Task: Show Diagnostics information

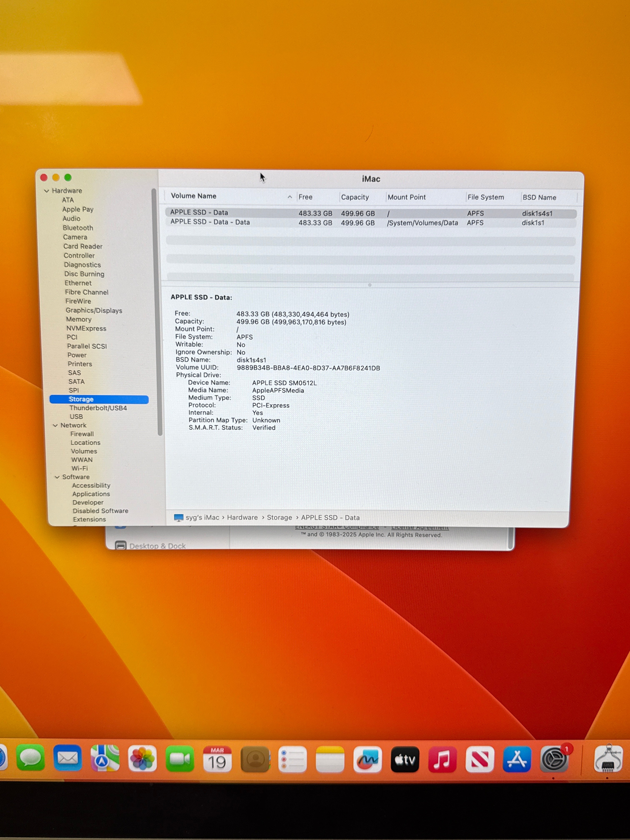Action: point(82,265)
